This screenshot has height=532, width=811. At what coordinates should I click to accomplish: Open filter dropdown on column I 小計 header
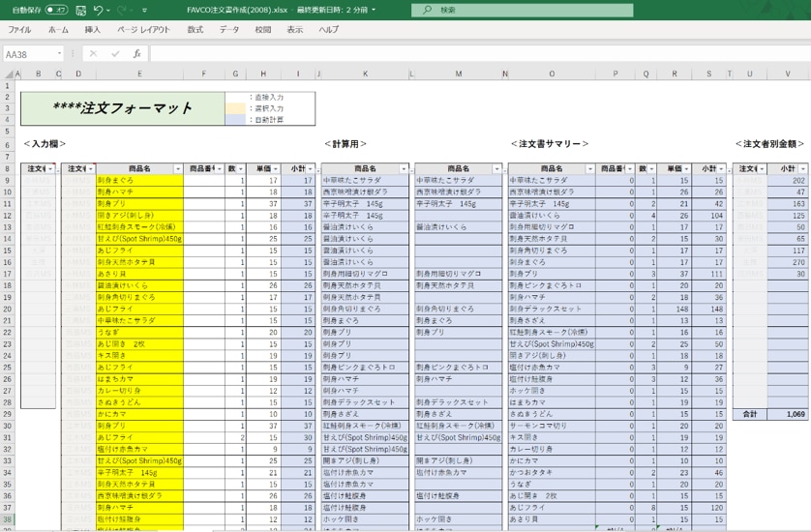click(x=310, y=169)
